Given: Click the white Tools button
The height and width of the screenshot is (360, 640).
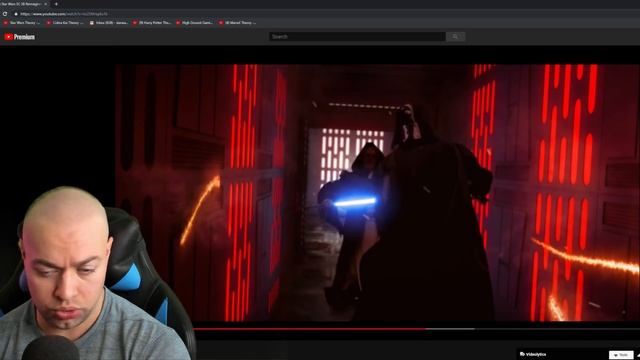Looking at the screenshot, I should [621, 355].
